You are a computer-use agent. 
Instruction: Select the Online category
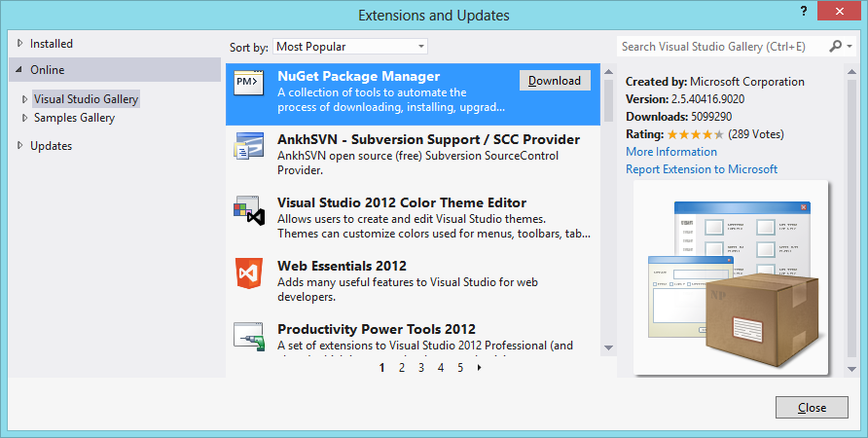(x=47, y=70)
